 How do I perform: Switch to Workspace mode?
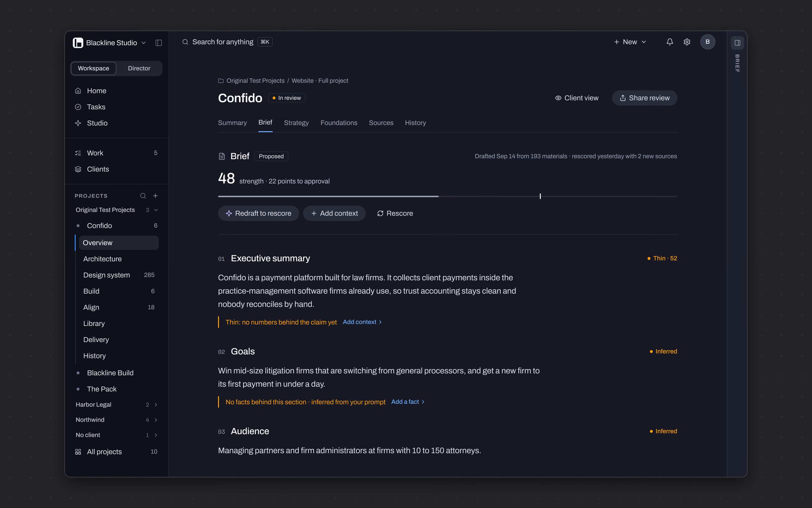[x=93, y=68]
